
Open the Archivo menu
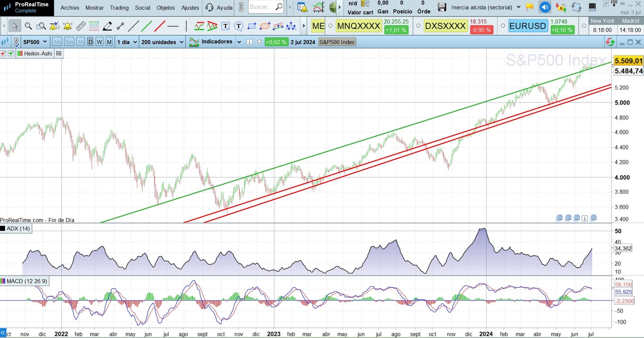point(70,8)
